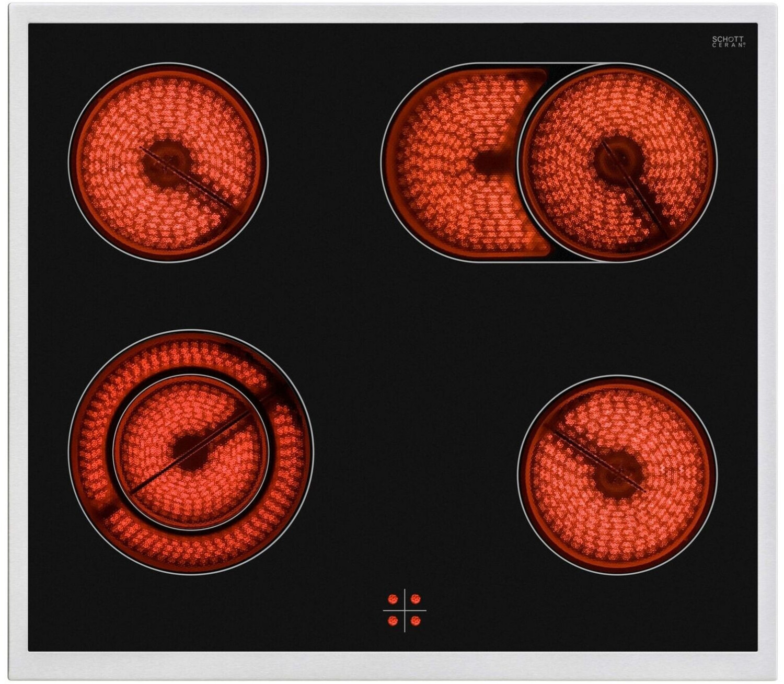Screen dimensions: 784x684
Task: Click the sensor rod in the top-right round burner
Action: click(x=643, y=199)
